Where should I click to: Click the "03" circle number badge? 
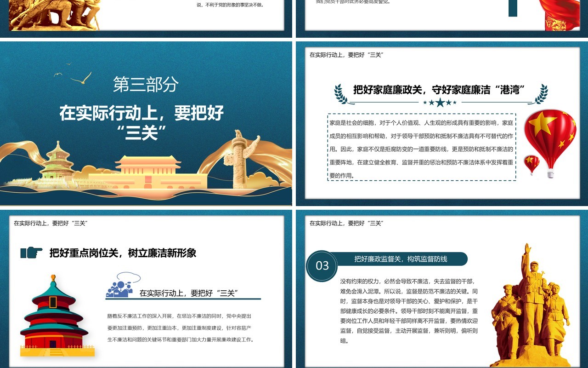[322, 265]
